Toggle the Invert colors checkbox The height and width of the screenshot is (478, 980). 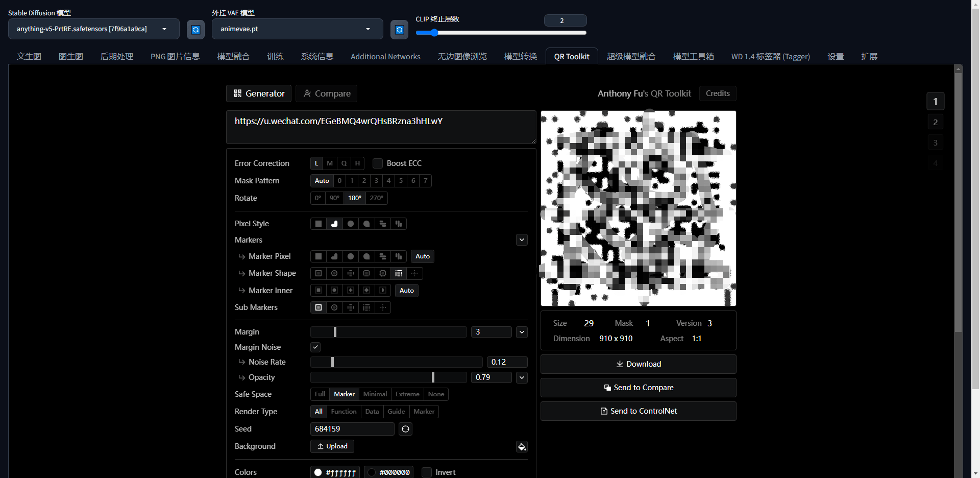427,472
